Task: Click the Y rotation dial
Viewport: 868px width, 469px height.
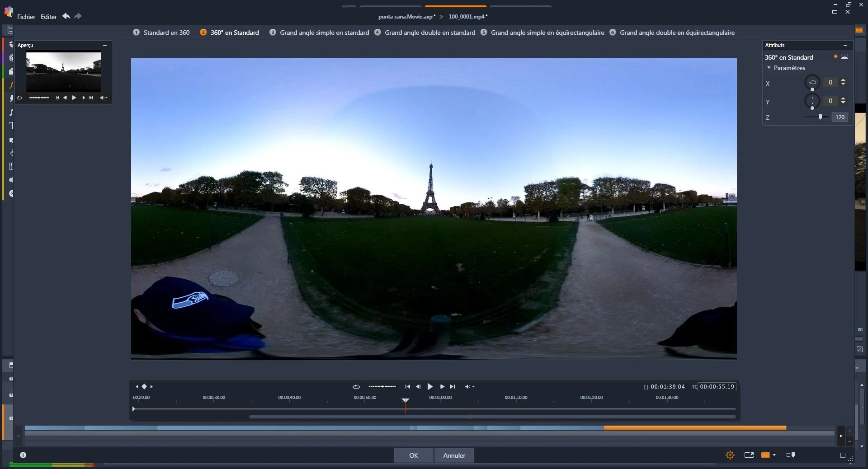Action: pos(812,101)
